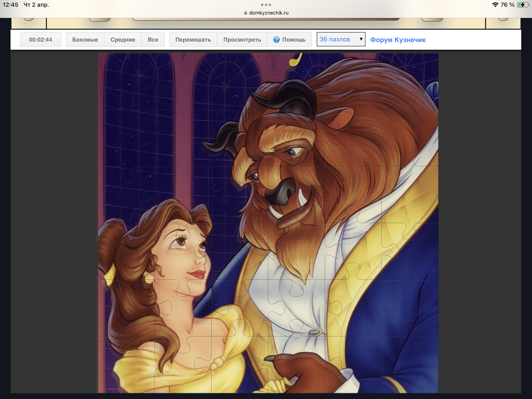532x399 pixels.
Task: Show Все puzzle pieces
Action: point(153,39)
